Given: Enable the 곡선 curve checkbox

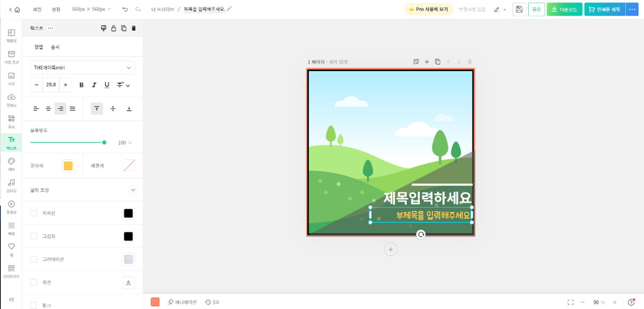Looking at the screenshot, I should coord(34,283).
